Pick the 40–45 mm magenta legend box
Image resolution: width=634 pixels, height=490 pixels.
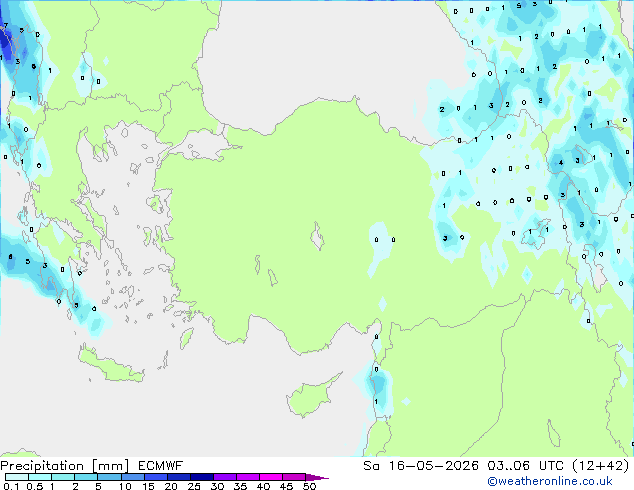coord(271,477)
